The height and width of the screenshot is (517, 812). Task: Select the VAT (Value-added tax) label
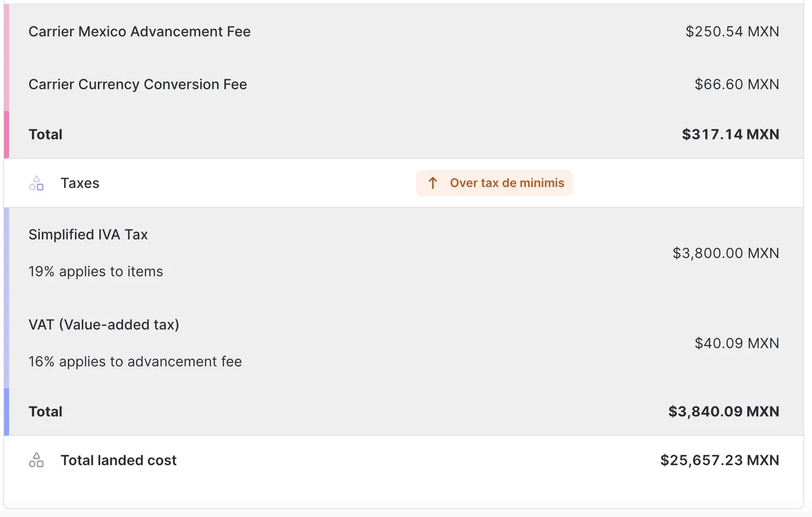(104, 325)
